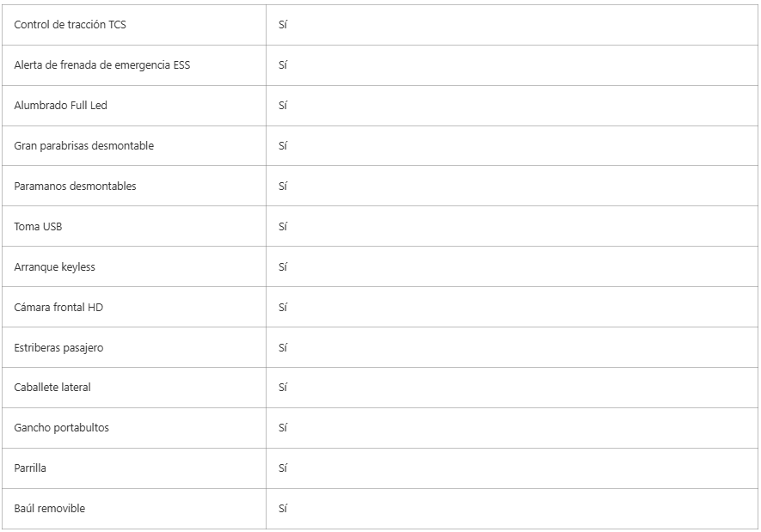761x532 pixels.
Task: Click the 'Estriberas pasajero' label
Action: [x=58, y=348]
